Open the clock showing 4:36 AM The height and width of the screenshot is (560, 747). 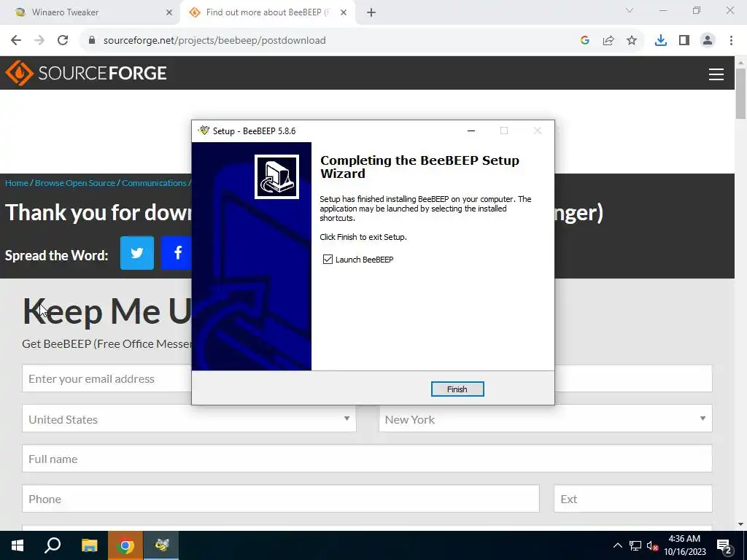point(684,545)
